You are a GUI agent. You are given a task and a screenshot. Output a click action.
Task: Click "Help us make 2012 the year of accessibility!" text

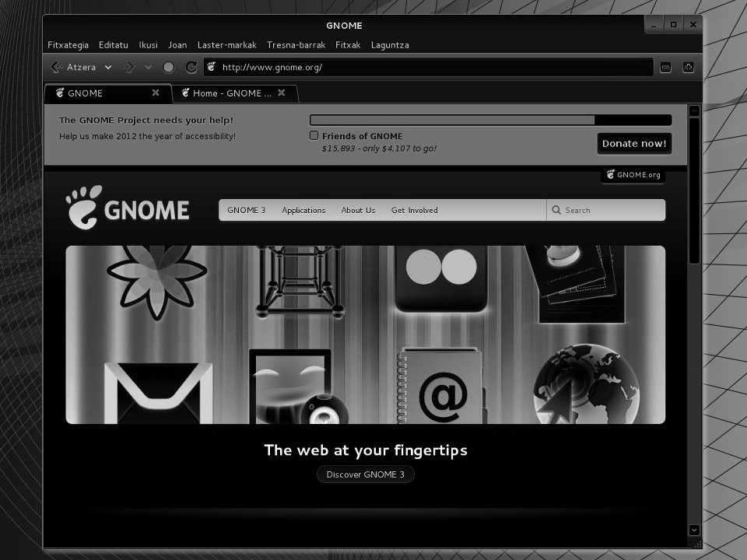(x=147, y=136)
